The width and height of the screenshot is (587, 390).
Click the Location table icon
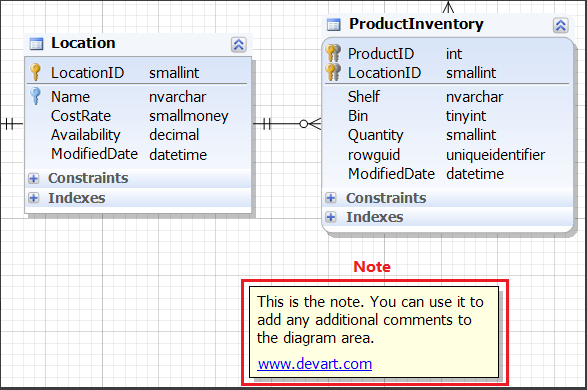[36, 44]
